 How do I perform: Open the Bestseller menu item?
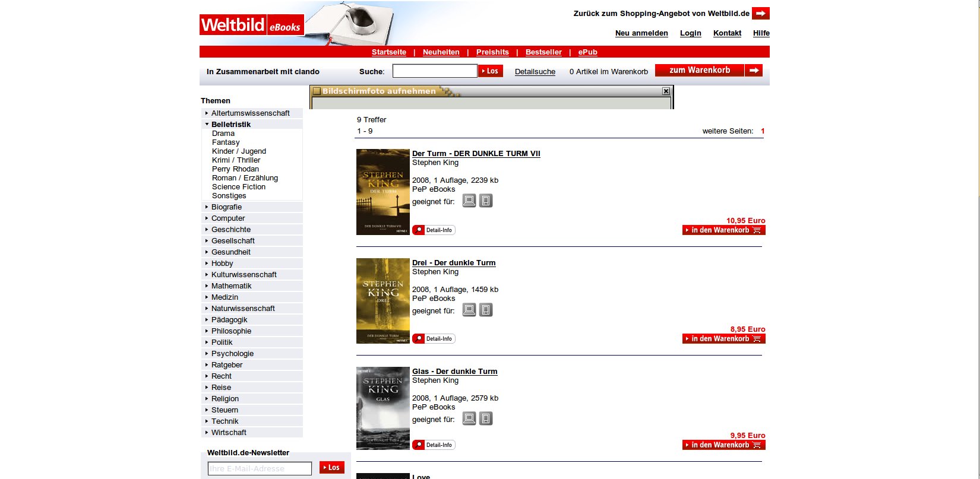point(543,52)
